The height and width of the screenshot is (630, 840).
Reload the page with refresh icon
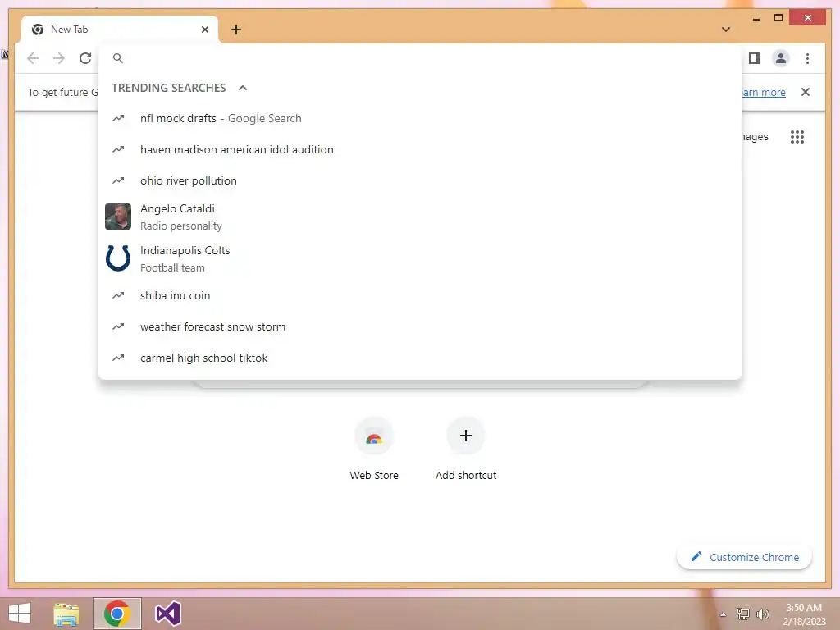(85, 58)
